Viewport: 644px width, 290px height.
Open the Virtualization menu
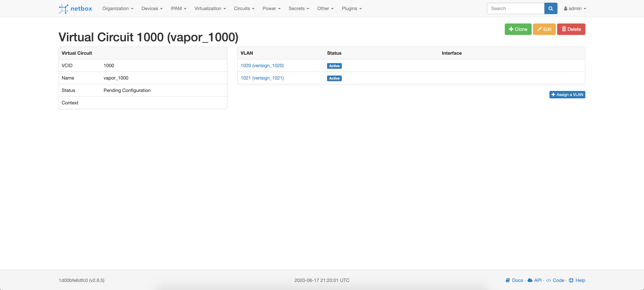click(210, 9)
